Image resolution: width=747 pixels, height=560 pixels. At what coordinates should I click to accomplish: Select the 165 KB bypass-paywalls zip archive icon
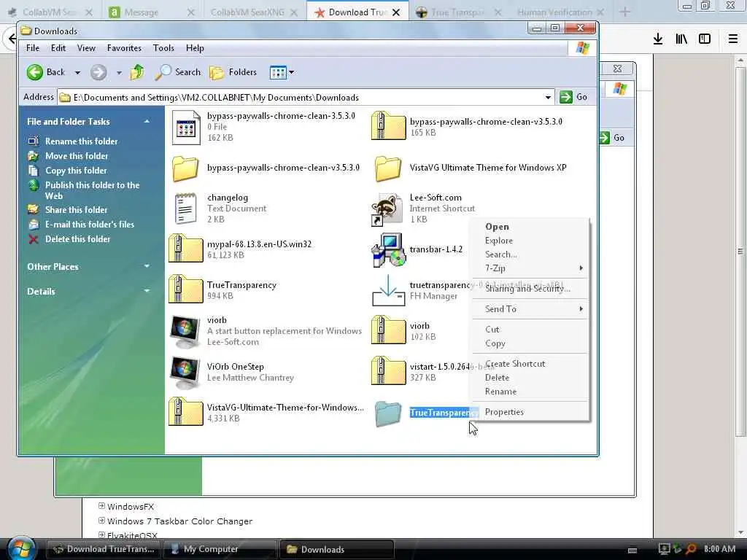388,125
